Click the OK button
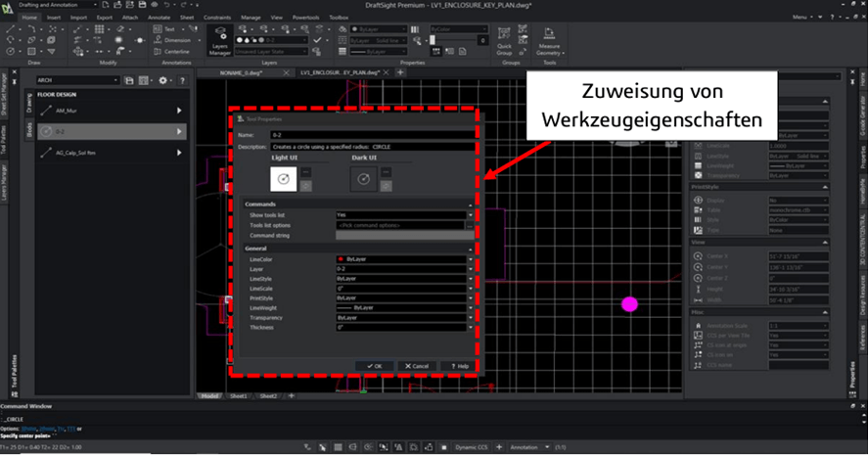The image size is (868, 455). pyautogui.click(x=373, y=366)
